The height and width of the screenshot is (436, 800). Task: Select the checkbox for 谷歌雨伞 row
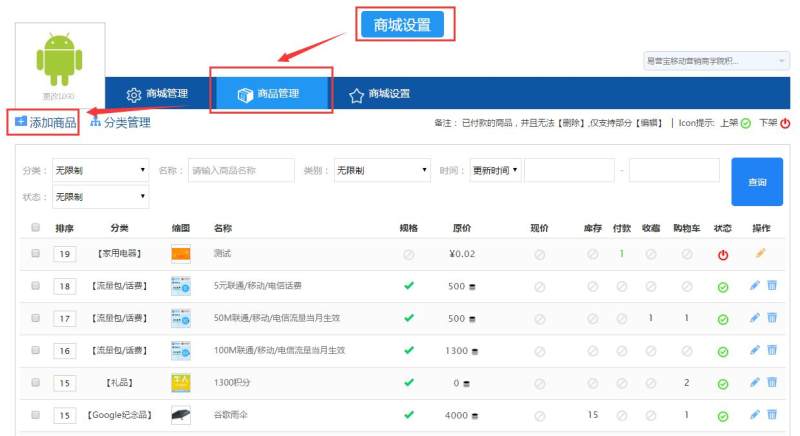click(35, 414)
